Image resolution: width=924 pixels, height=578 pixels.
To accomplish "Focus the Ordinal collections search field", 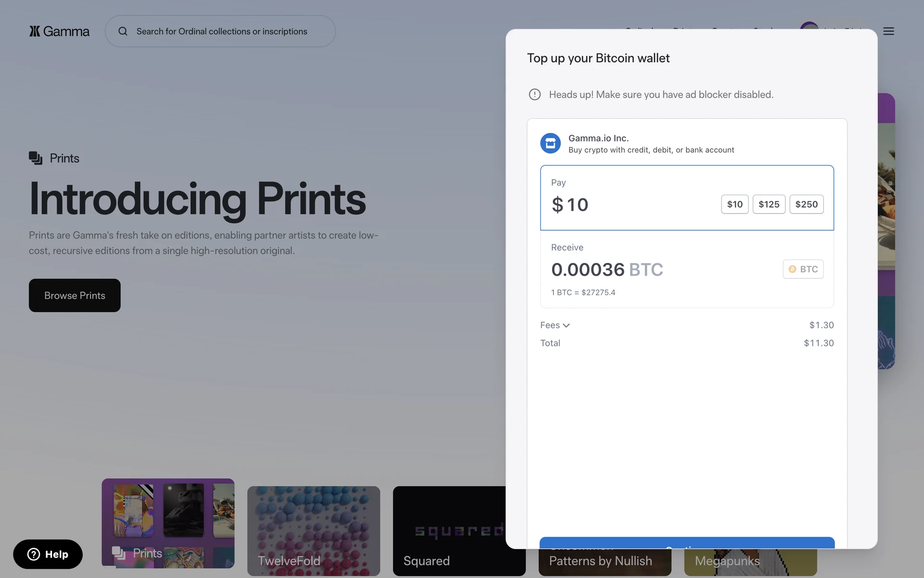I will pyautogui.click(x=221, y=31).
